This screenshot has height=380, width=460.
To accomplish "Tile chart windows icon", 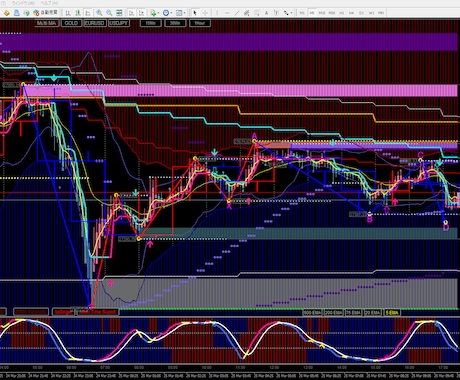I will tap(119, 13).
